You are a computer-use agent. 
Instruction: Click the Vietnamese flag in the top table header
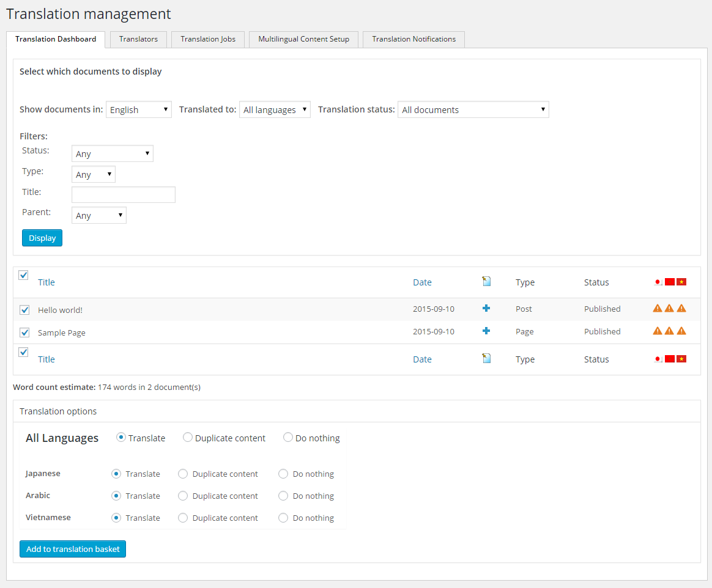click(681, 282)
